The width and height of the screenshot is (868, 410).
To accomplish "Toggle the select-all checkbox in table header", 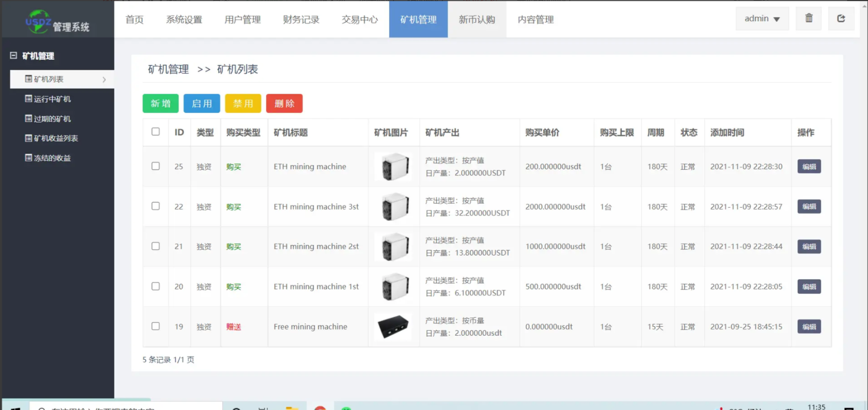I will (x=155, y=132).
